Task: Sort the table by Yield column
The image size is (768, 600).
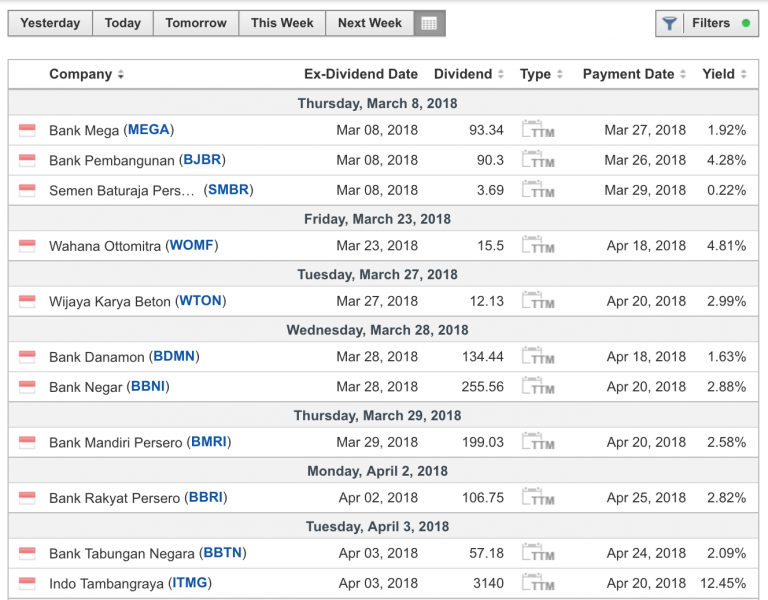Action: pos(724,74)
